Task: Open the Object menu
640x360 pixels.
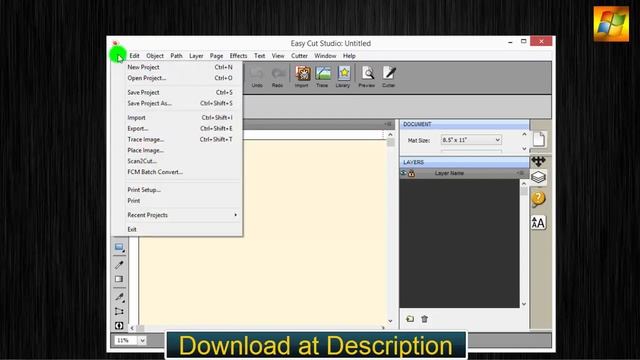Action: click(x=155, y=56)
